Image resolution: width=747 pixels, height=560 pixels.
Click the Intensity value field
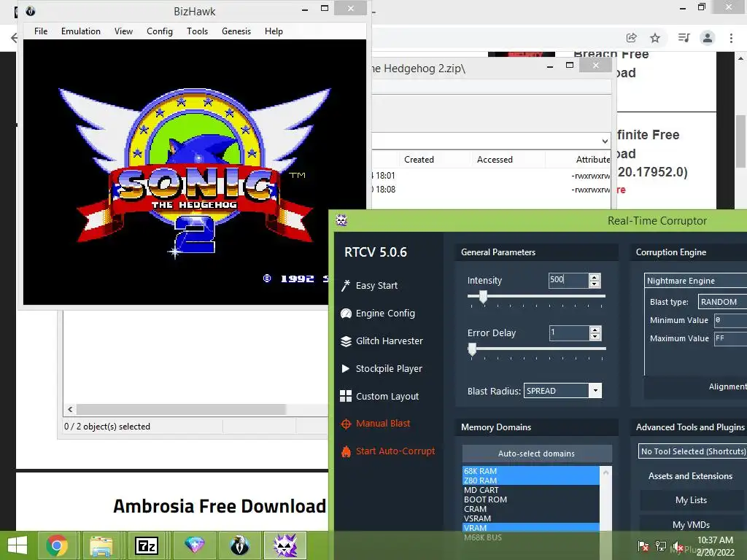(x=568, y=280)
